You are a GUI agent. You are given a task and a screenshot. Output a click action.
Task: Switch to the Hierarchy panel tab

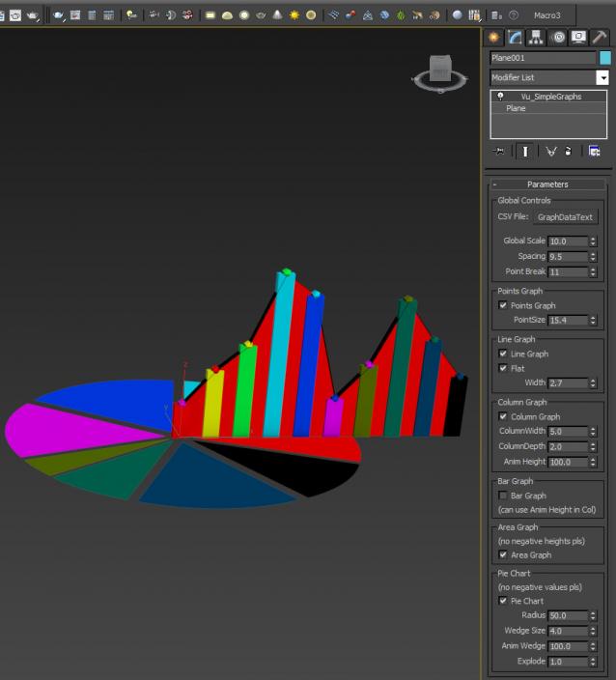[537, 37]
